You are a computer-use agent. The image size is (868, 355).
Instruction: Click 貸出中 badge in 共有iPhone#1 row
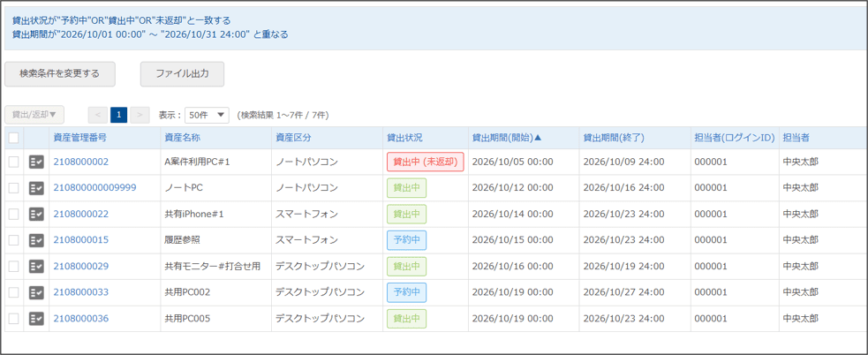click(406, 214)
